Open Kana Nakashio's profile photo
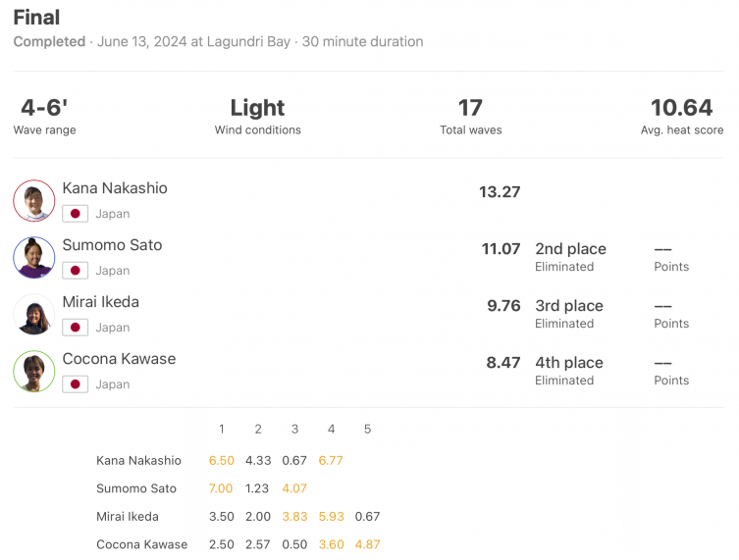Image resolution: width=739 pixels, height=560 pixels. click(34, 201)
